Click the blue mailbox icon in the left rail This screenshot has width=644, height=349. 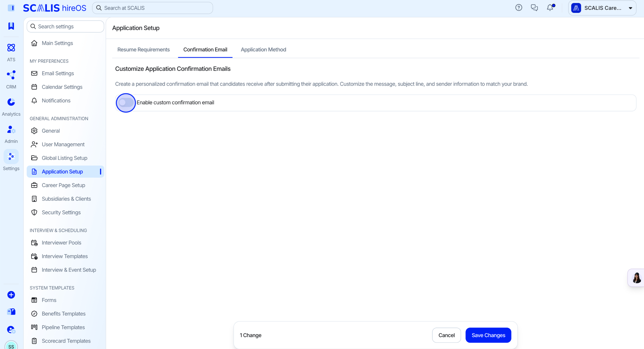[x=11, y=312]
